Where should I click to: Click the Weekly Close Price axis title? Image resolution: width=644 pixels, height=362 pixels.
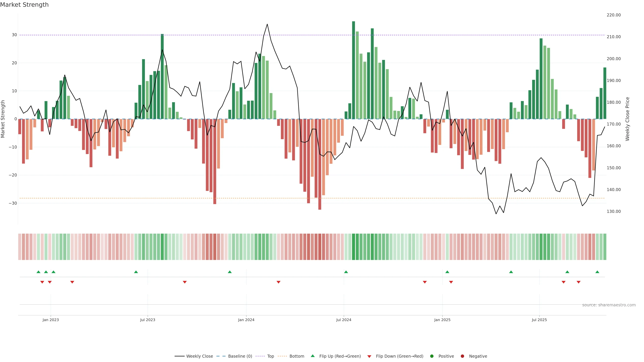coord(628,119)
